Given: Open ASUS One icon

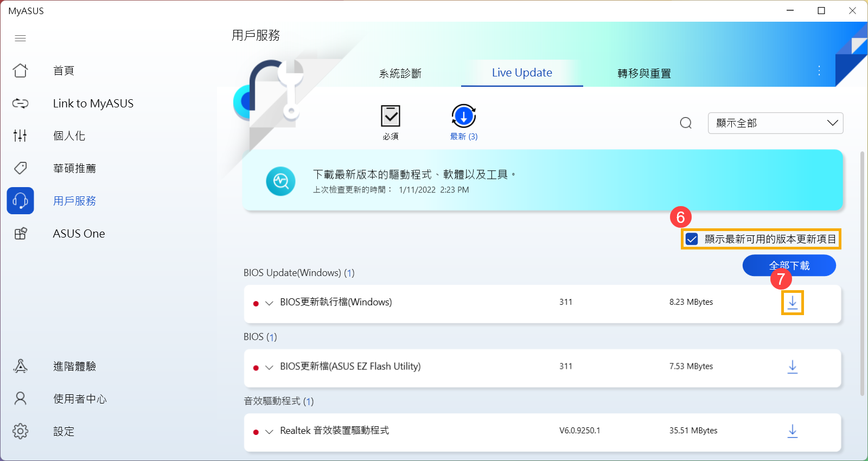Looking at the screenshot, I should (x=20, y=234).
